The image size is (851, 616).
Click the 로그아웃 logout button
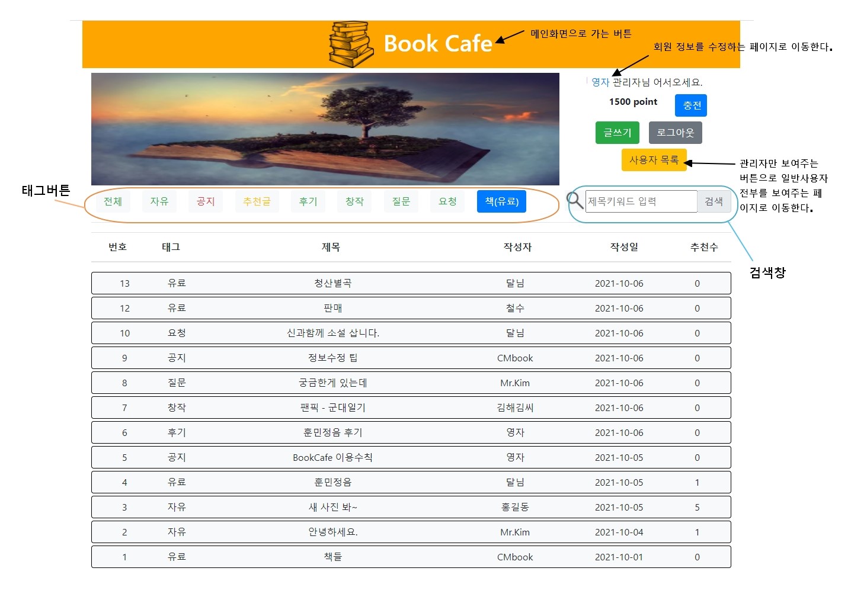[675, 132]
